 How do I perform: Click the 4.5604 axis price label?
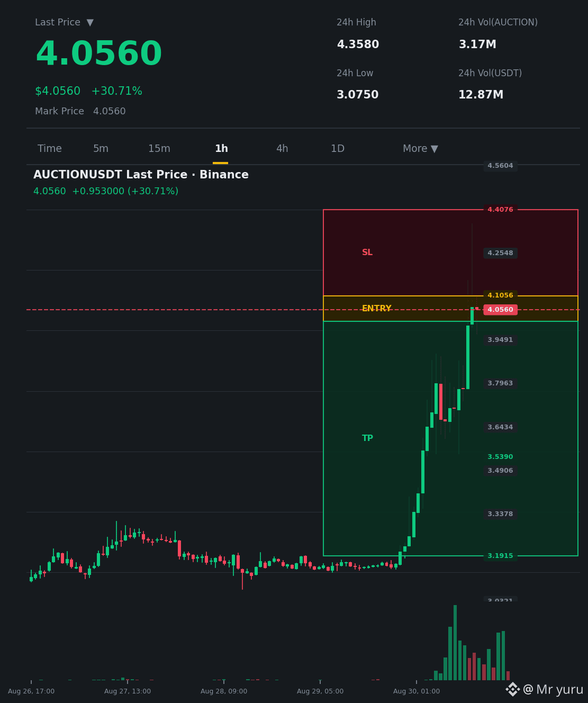tap(500, 166)
